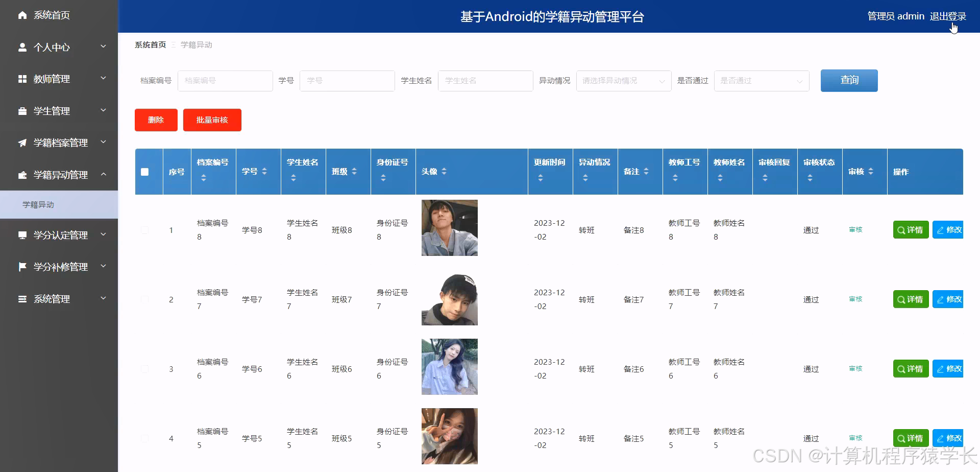The width and height of the screenshot is (980, 472).
Task: Click the grid icon beside 教师管理
Action: [x=22, y=78]
